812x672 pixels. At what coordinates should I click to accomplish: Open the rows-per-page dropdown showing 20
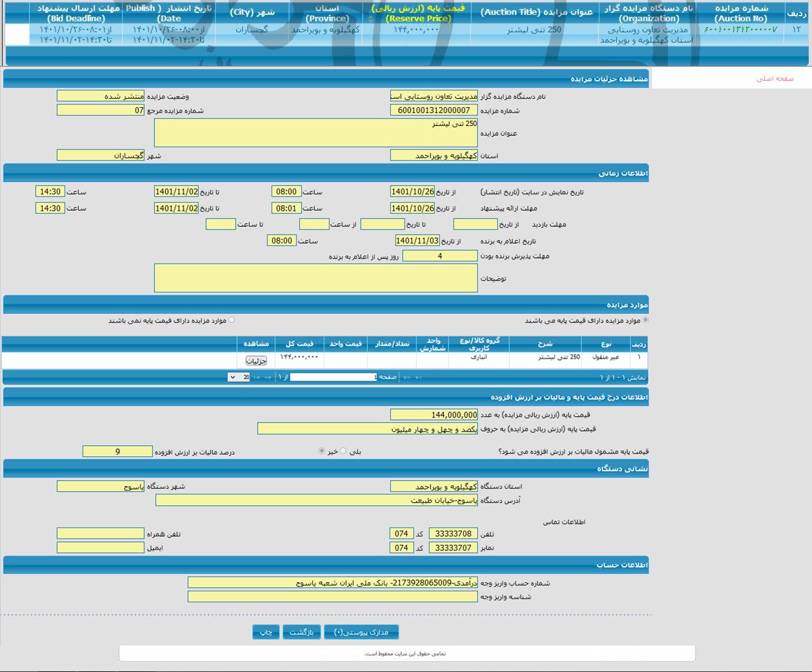[238, 377]
